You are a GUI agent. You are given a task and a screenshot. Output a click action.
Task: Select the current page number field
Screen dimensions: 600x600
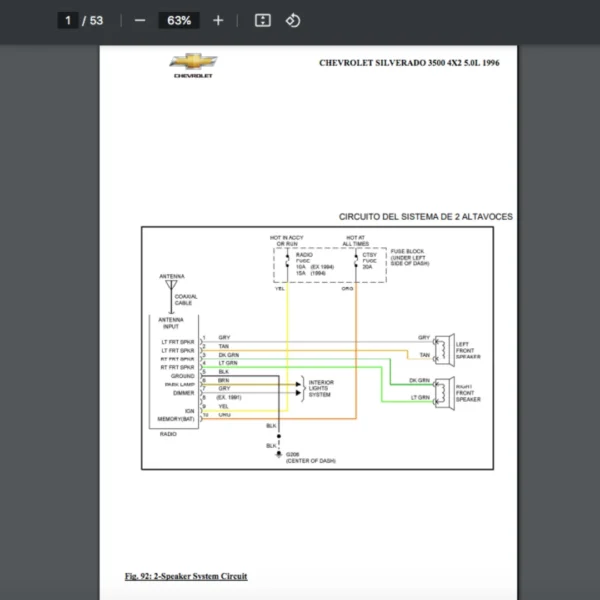click(69, 20)
